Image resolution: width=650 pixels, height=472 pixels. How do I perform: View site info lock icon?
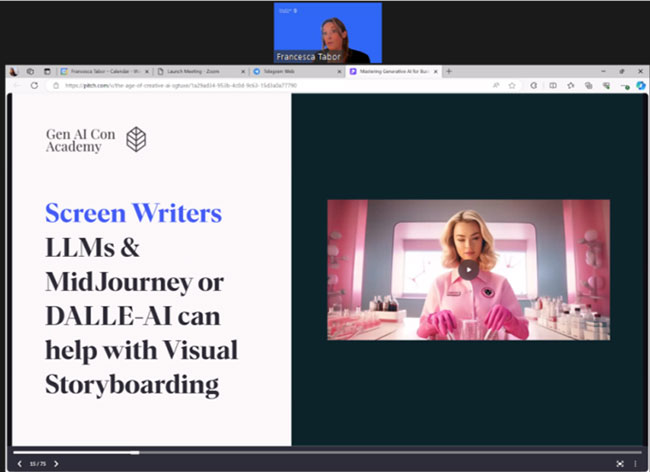pos(56,85)
